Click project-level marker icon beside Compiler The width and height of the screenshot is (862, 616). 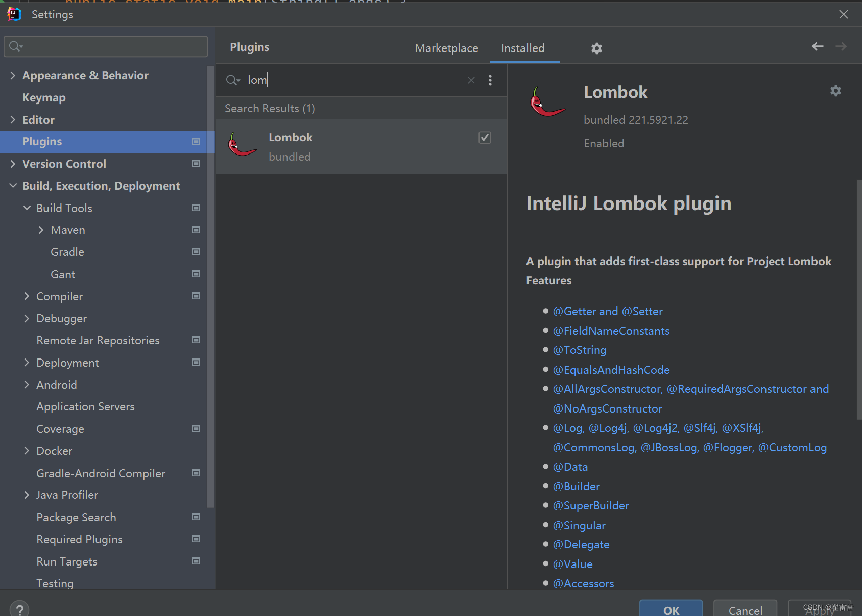pyautogui.click(x=196, y=296)
